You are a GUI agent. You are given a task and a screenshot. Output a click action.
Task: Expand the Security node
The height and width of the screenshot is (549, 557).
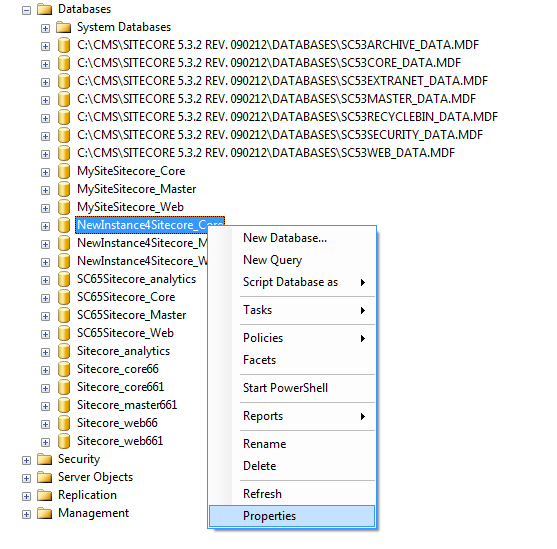[26, 461]
